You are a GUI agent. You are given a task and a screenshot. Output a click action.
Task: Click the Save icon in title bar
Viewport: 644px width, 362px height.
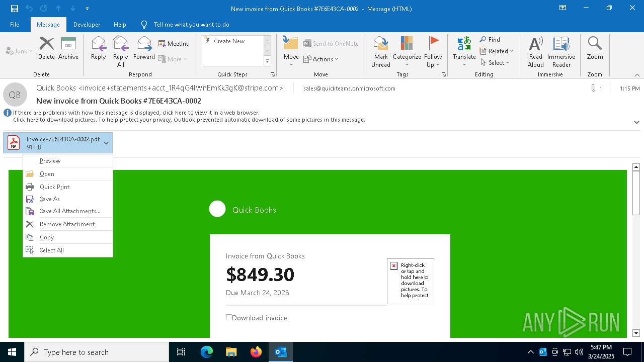click(x=14, y=9)
